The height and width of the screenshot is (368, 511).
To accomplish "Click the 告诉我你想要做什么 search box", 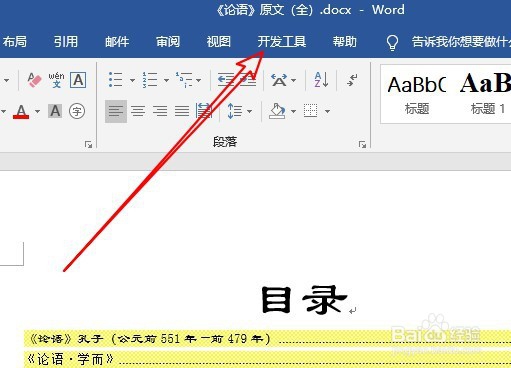I will [461, 42].
